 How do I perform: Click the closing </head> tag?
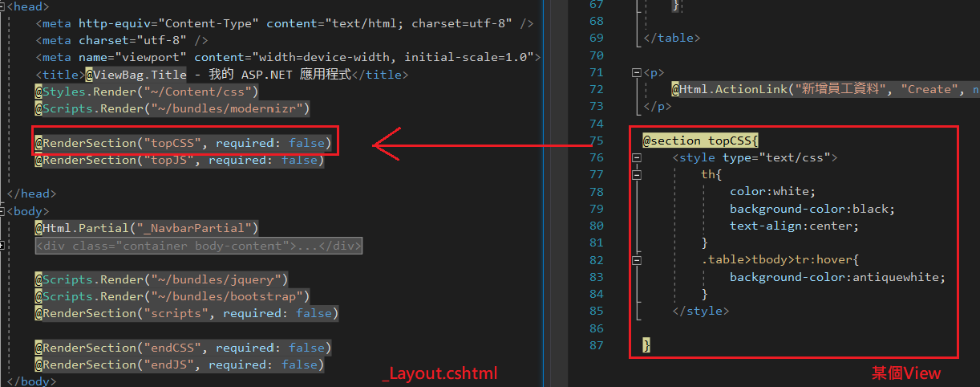(30, 193)
